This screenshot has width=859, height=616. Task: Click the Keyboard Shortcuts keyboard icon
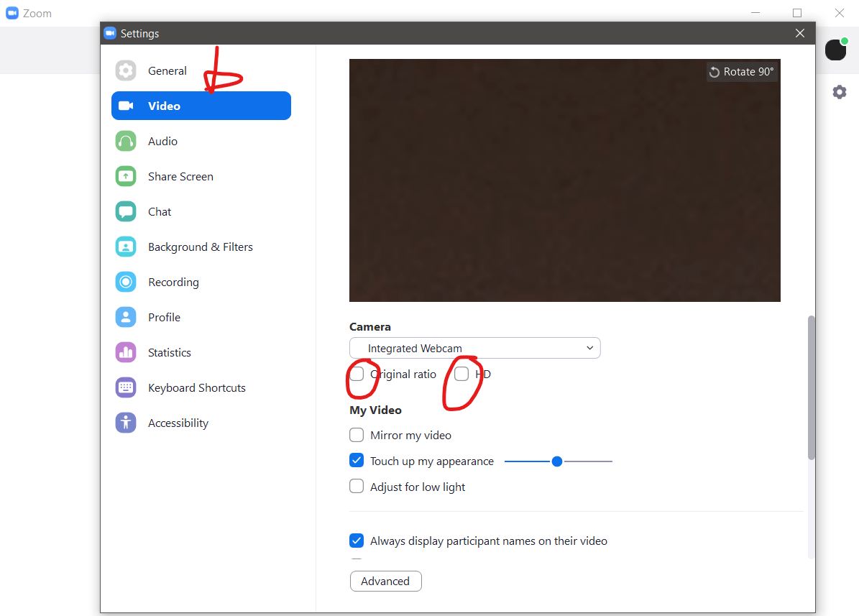tap(126, 387)
